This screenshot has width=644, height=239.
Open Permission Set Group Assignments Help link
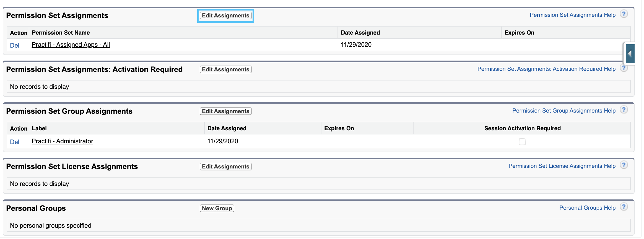tap(564, 111)
